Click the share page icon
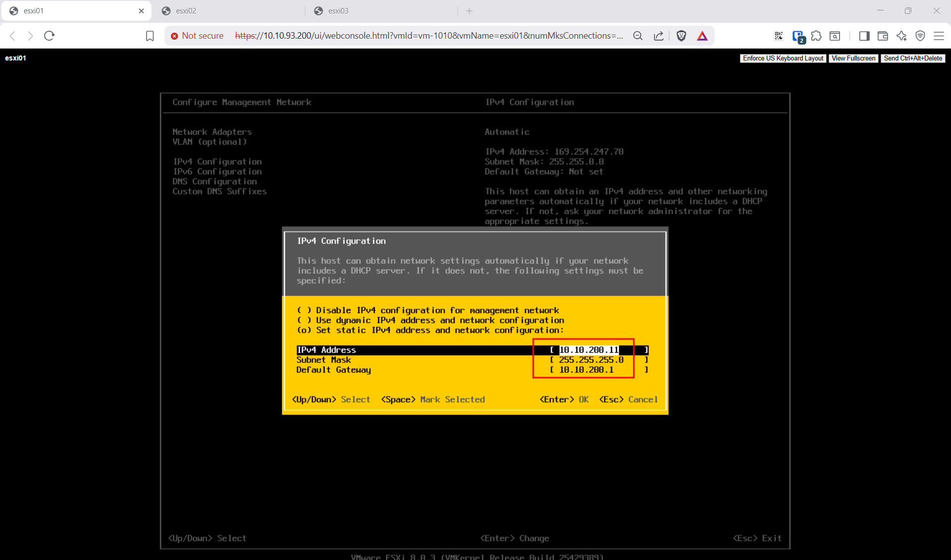The width and height of the screenshot is (951, 560). pyautogui.click(x=659, y=36)
